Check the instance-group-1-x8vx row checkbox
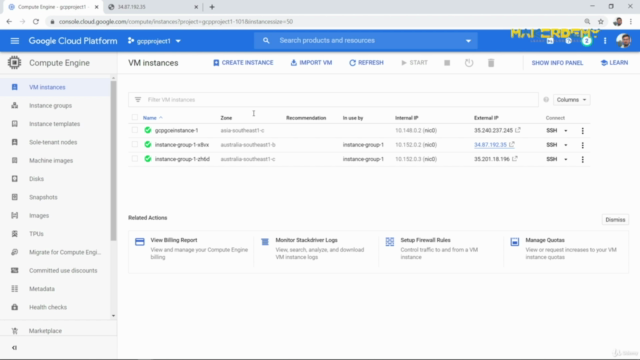Image resolution: width=640 pixels, height=360 pixels. click(135, 144)
